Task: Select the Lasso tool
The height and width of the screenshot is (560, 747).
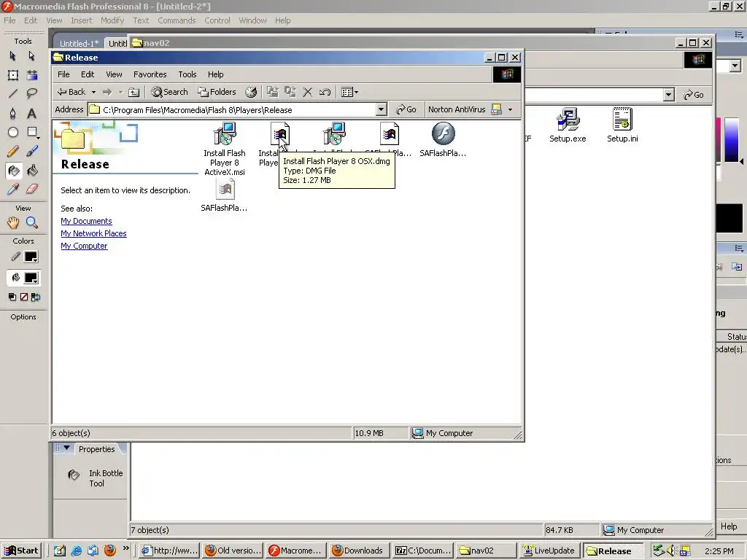Action: click(32, 94)
